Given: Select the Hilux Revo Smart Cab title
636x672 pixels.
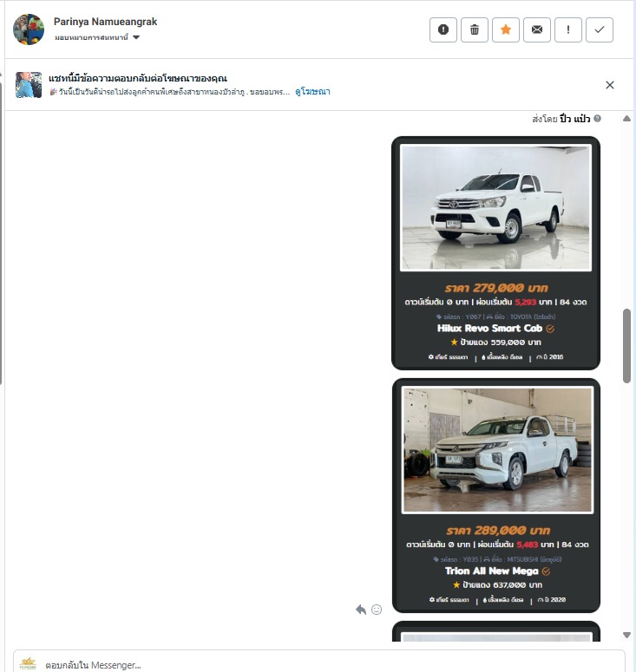Looking at the screenshot, I should (x=489, y=329).
